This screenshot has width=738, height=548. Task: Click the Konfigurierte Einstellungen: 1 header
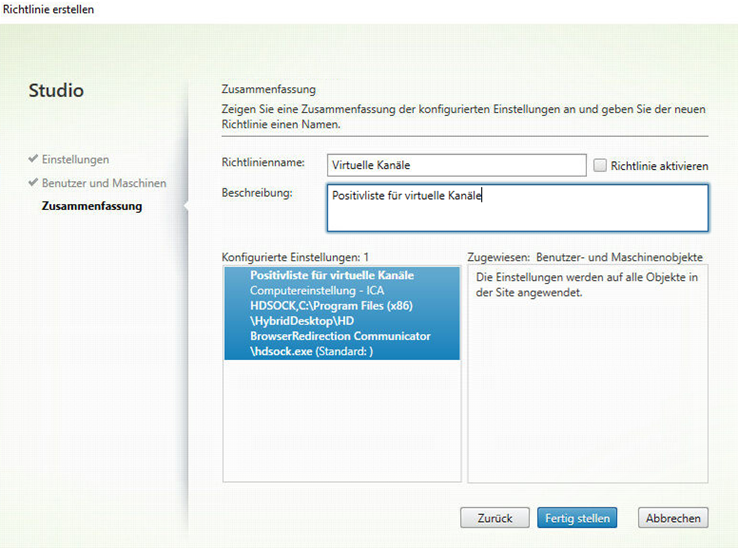pos(295,257)
